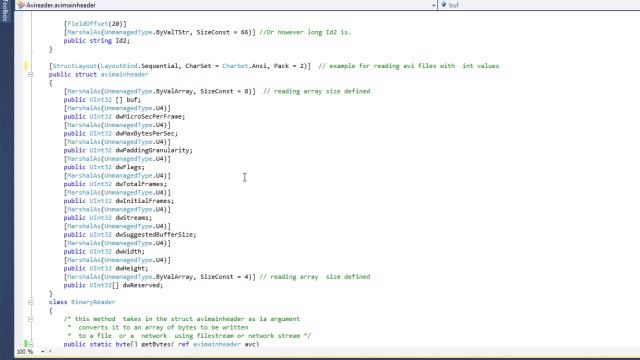The image size is (640, 360).
Task: Collapse the avimainheader struct outlining region
Action: coord(30,74)
